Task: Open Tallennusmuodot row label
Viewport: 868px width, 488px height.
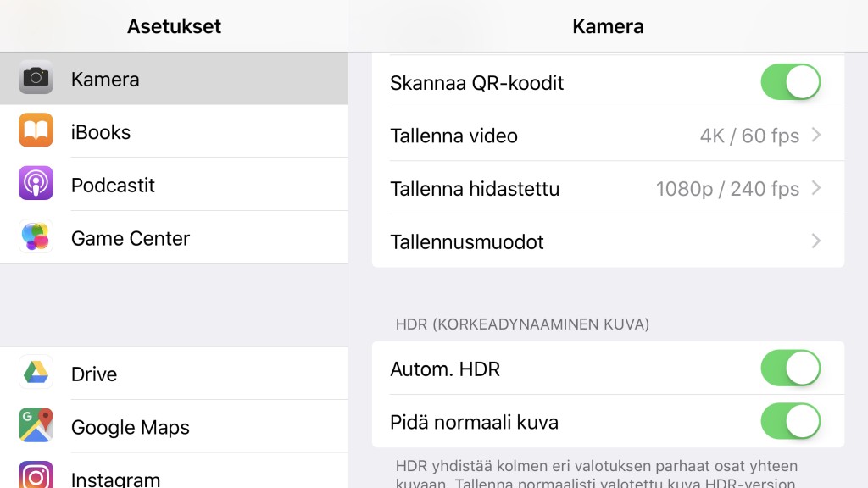Action: point(467,241)
